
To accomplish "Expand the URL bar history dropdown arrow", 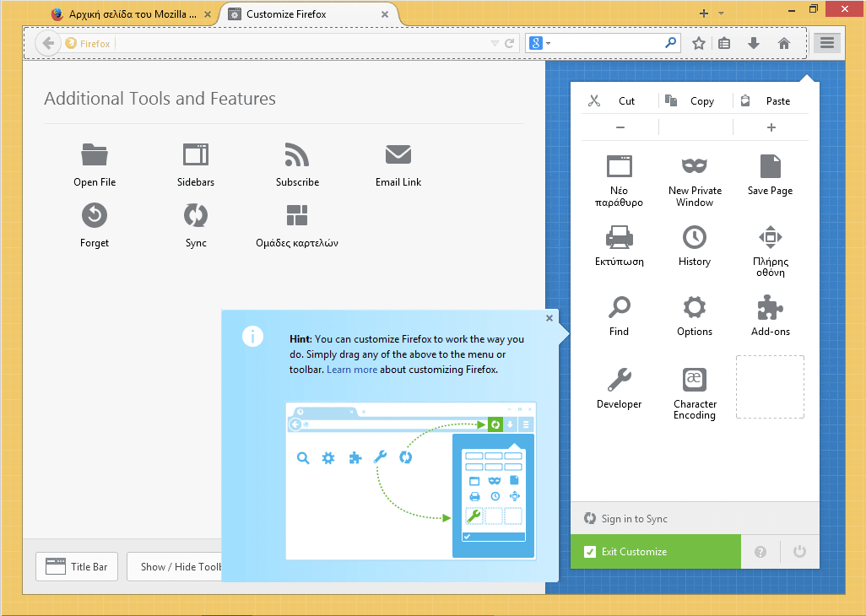I will [x=495, y=44].
